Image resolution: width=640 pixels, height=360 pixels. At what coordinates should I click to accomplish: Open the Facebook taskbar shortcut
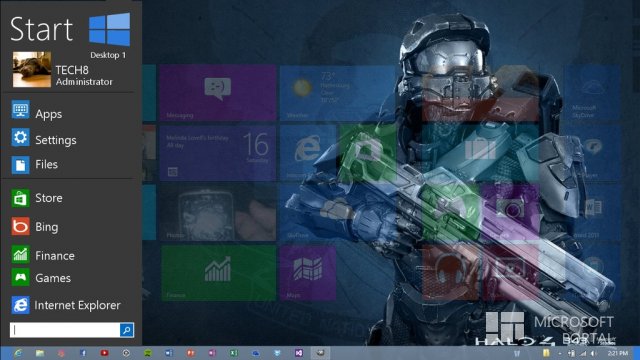83,353
